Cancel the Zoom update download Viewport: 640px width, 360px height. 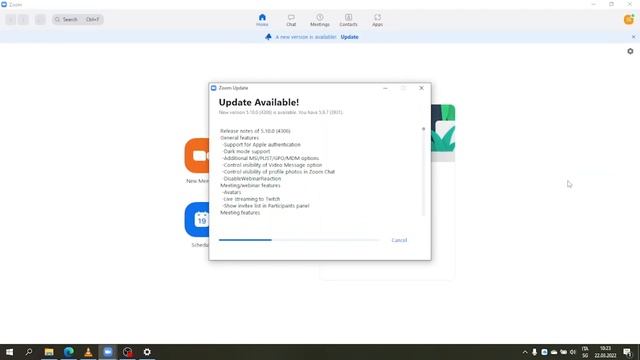399,240
